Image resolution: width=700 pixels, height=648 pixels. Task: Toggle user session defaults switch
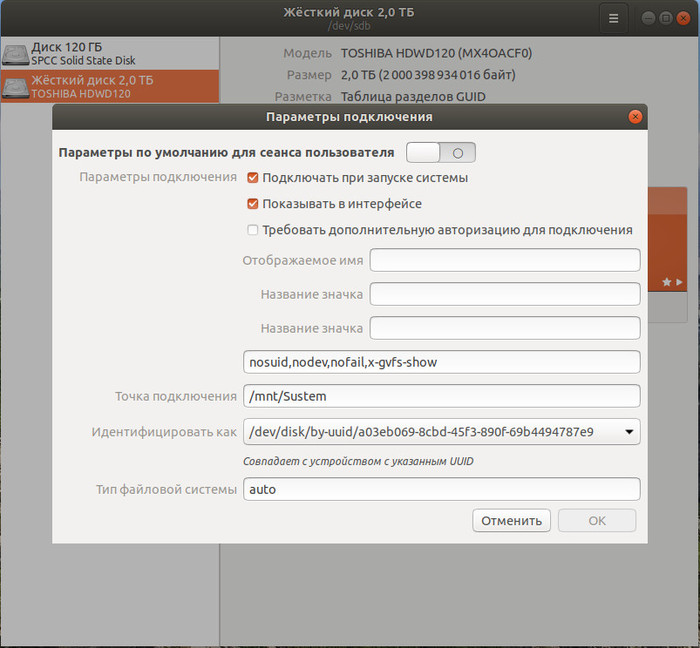click(440, 153)
